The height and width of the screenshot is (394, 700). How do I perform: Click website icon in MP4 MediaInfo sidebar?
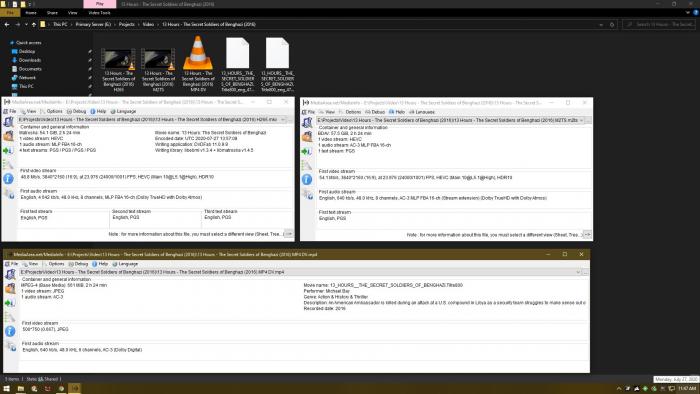coord(11,346)
